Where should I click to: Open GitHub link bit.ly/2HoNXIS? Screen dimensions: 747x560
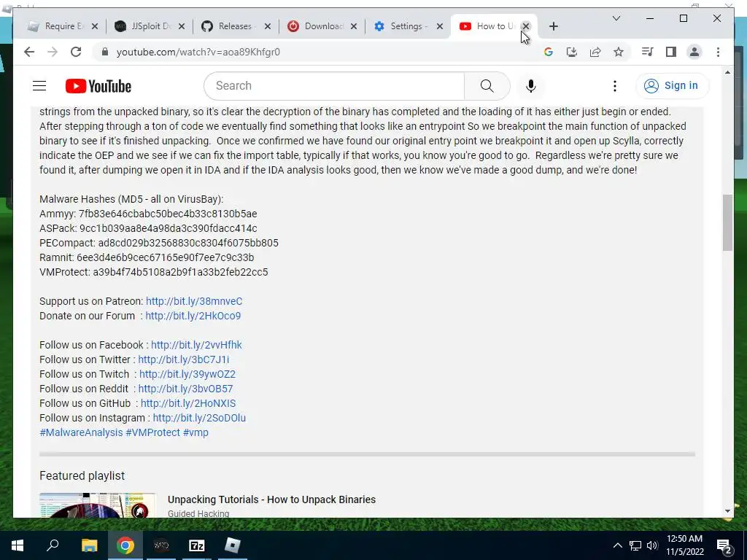point(188,403)
